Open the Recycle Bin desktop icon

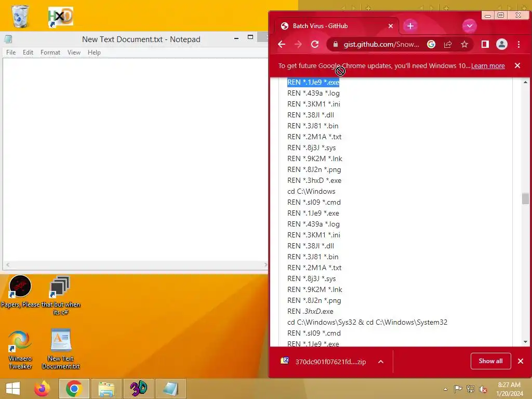[20, 16]
